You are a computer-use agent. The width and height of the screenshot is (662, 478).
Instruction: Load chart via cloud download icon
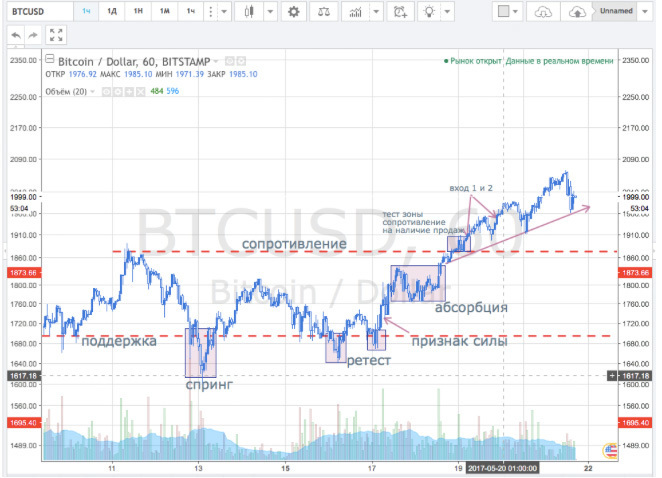(543, 12)
